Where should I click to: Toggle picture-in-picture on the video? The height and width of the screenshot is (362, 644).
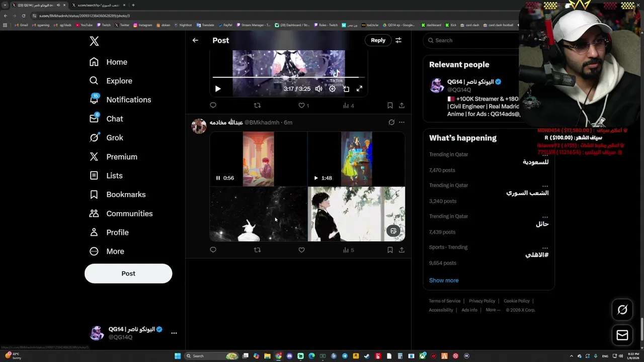point(346,88)
